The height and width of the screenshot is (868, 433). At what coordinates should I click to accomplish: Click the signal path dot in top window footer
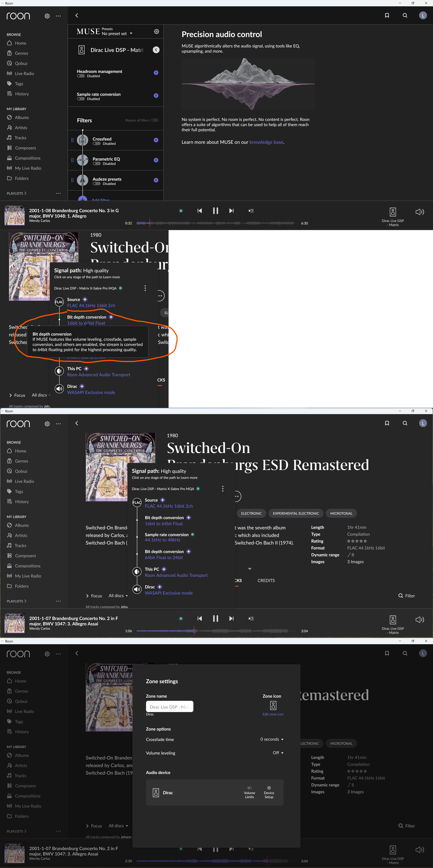(181, 211)
